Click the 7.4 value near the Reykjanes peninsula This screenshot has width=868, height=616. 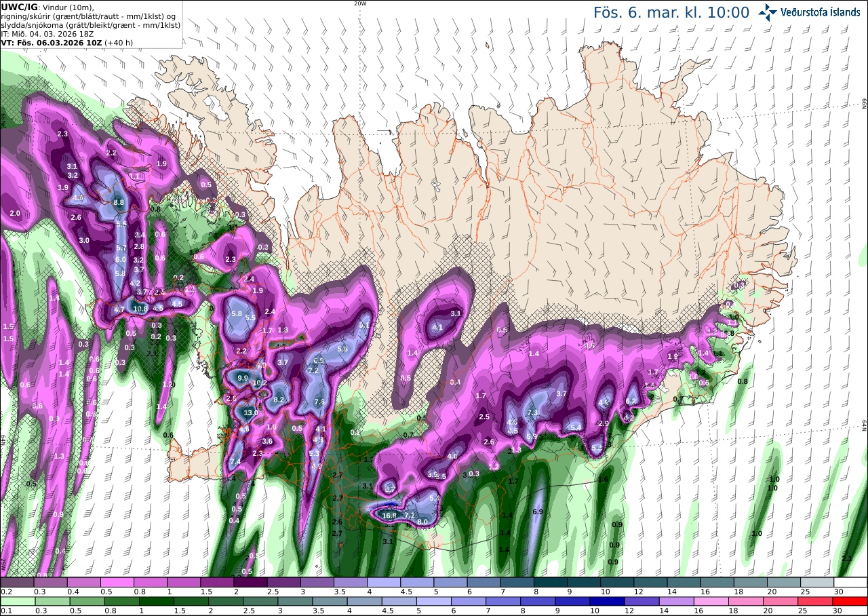click(x=235, y=462)
